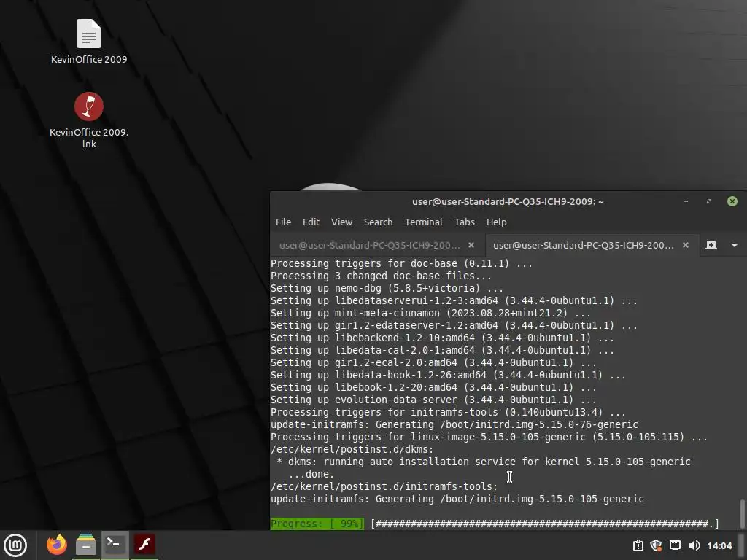Add a new terminal tab
Viewport: 747px width, 560px height.
pos(711,245)
